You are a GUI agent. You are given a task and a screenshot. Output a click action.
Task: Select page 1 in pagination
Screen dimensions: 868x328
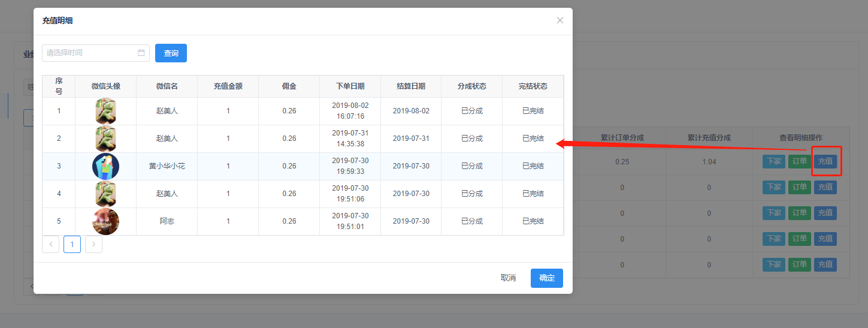coord(72,244)
